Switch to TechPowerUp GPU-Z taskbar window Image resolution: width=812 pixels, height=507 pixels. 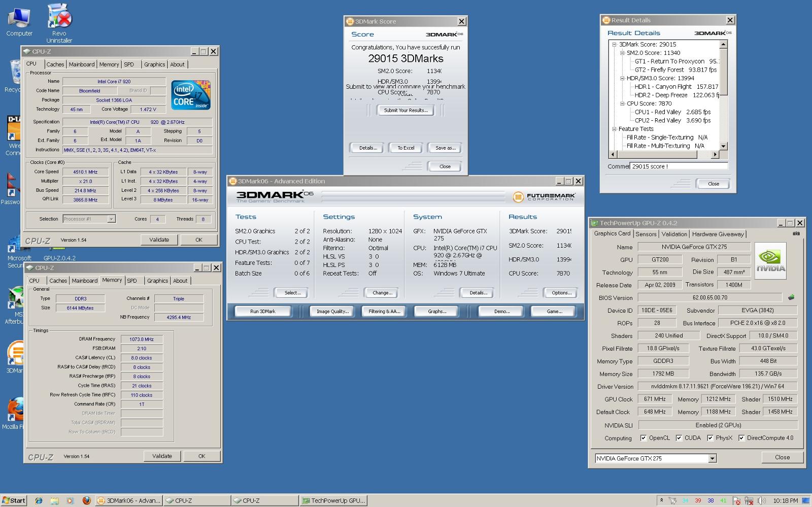click(333, 500)
